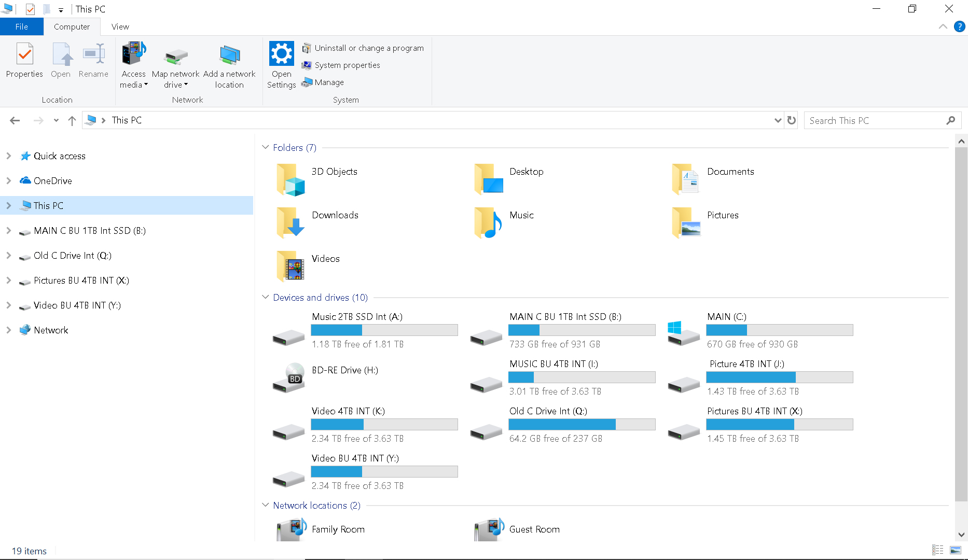Screen dimensions: 968x560
Task: Select the Pictures folder icon
Action: 686,223
